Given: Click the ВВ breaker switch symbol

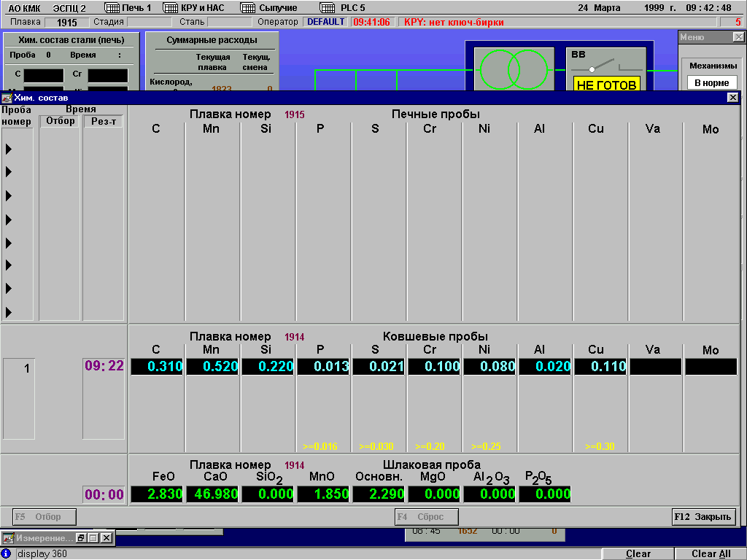Looking at the screenshot, I should pos(606,66).
